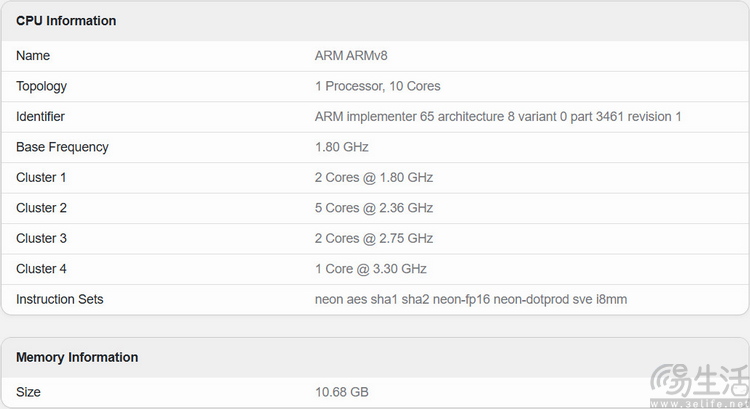Click the Base Frequency label
This screenshot has height=409, width=750.
point(62,147)
